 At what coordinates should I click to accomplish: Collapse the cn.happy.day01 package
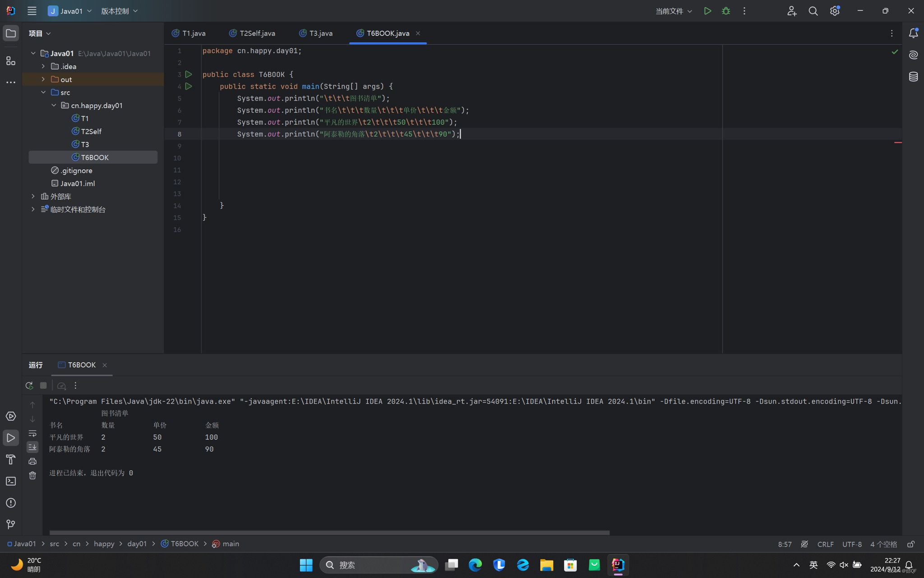(54, 105)
